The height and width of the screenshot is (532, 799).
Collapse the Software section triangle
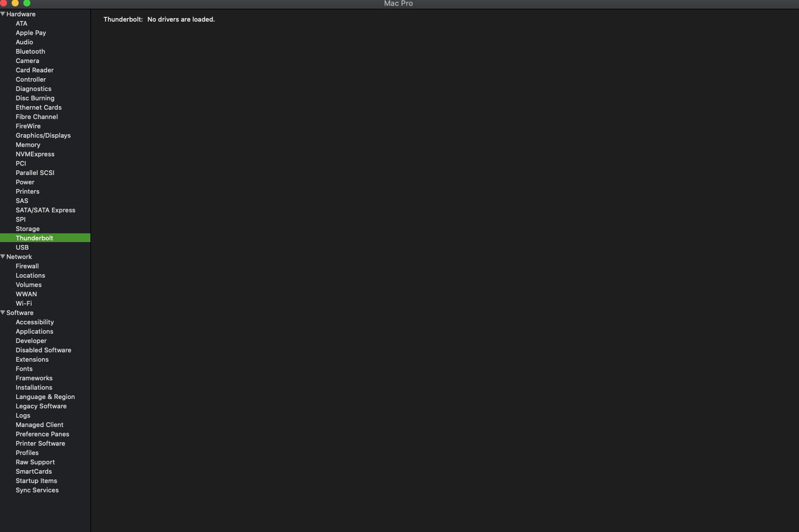(3, 313)
